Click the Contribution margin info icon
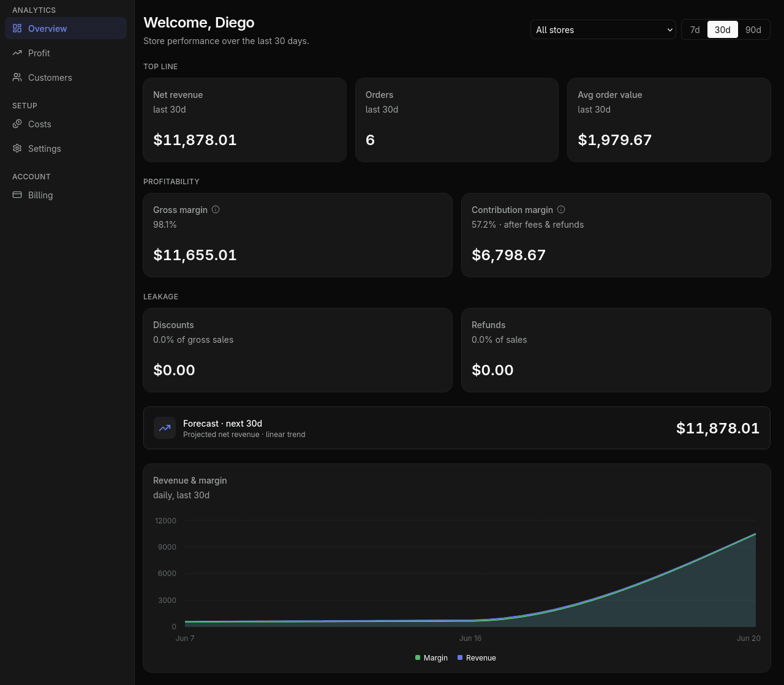784x685 pixels. coord(561,209)
